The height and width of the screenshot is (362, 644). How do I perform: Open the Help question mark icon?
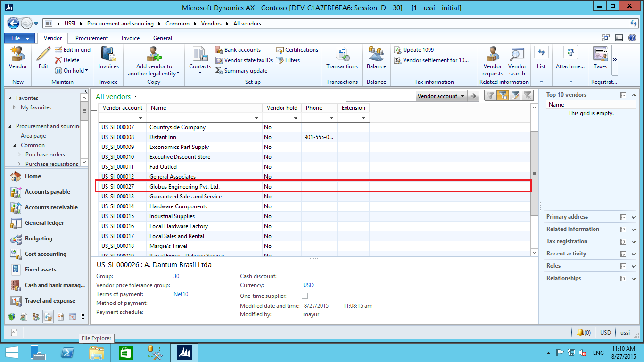tap(632, 38)
